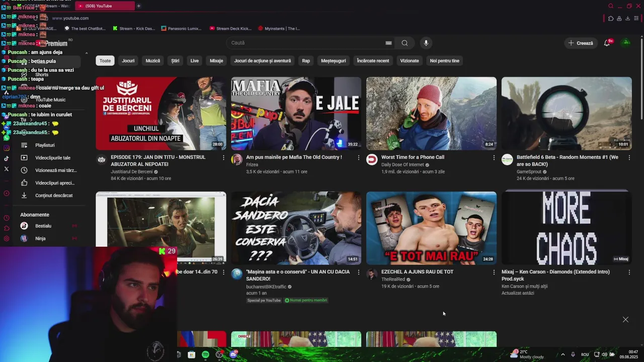Open Spotify from the taskbar
Screen dimensions: 644x362
coord(205,354)
